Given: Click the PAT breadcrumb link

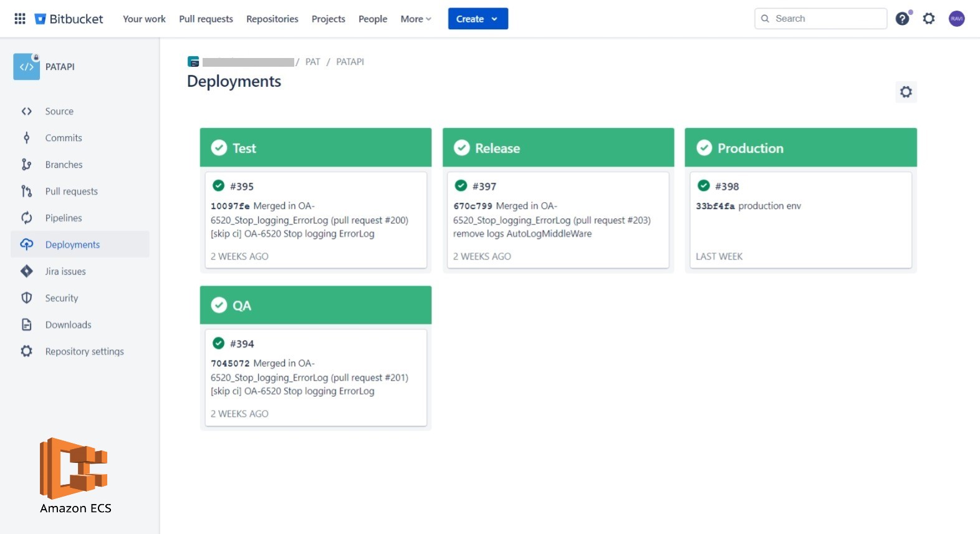Looking at the screenshot, I should pyautogui.click(x=312, y=62).
